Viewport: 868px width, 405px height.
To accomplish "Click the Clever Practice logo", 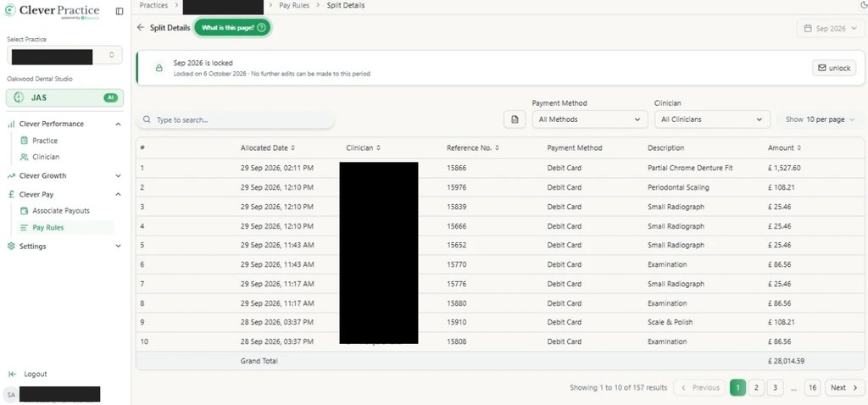I will pyautogui.click(x=52, y=12).
